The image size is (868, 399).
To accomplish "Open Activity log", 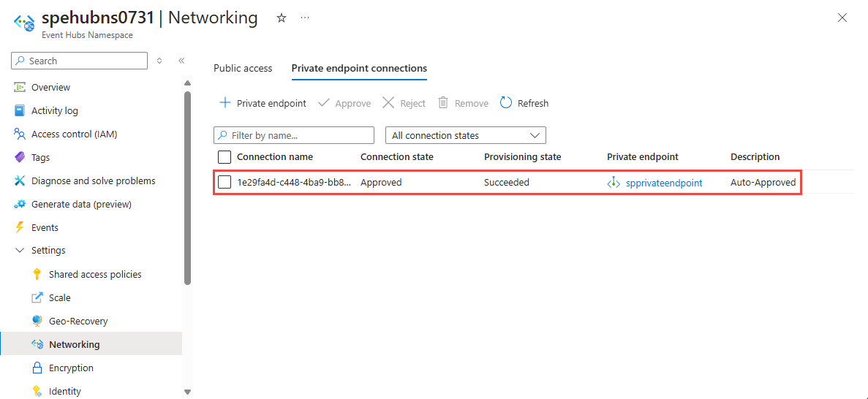I will coord(55,110).
